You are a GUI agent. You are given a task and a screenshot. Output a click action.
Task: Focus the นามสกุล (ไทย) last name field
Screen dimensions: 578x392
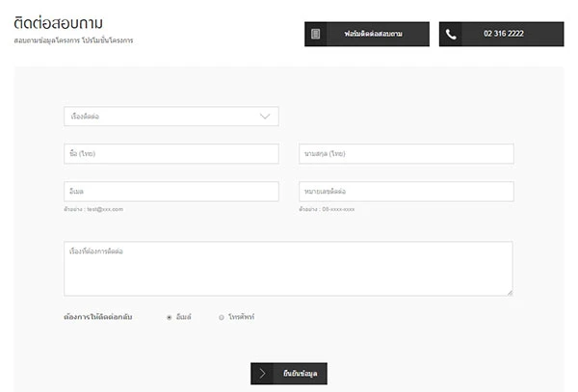[x=406, y=154]
